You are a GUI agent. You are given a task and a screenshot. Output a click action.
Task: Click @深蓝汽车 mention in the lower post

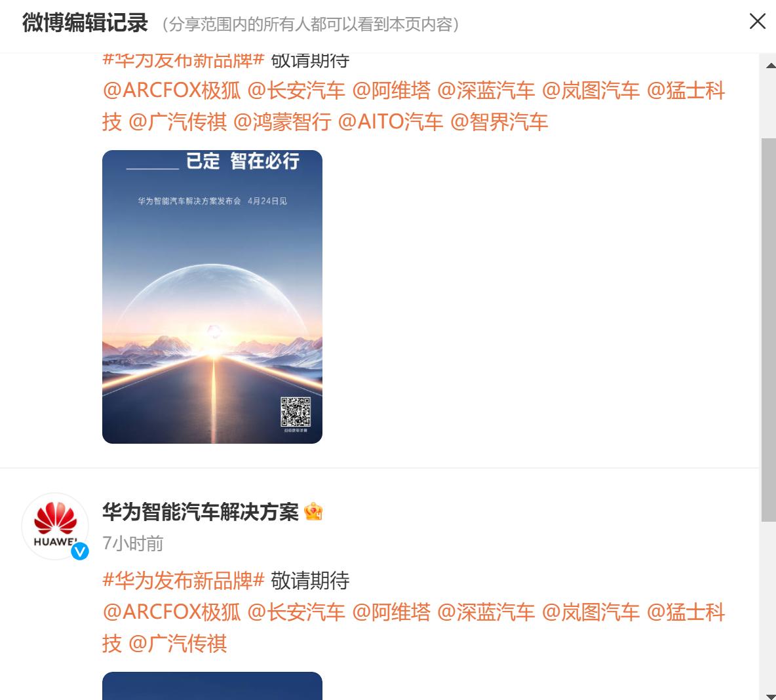486,612
